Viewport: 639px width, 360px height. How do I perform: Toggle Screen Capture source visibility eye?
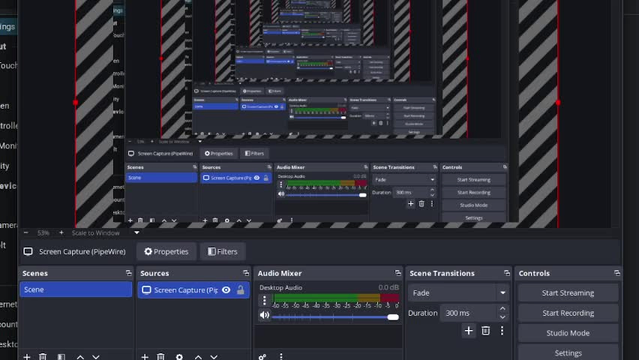pyautogui.click(x=226, y=290)
